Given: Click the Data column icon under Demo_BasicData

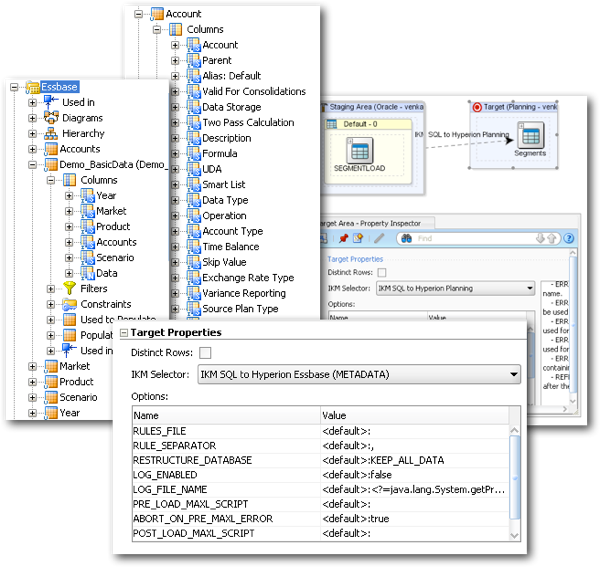Looking at the screenshot, I should [88, 273].
